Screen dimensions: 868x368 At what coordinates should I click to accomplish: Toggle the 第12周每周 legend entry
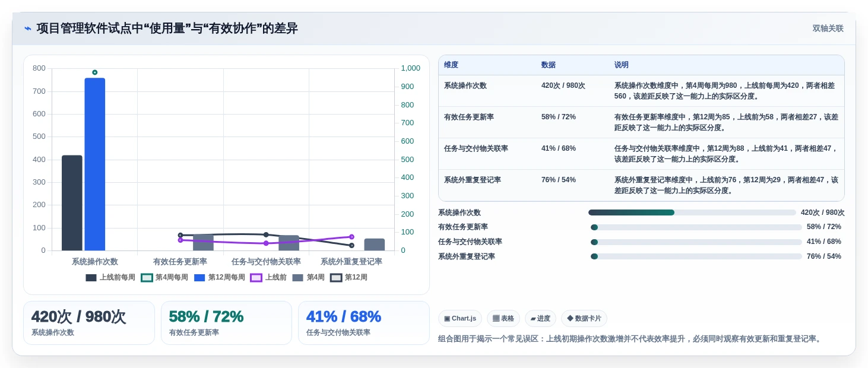[x=220, y=277]
